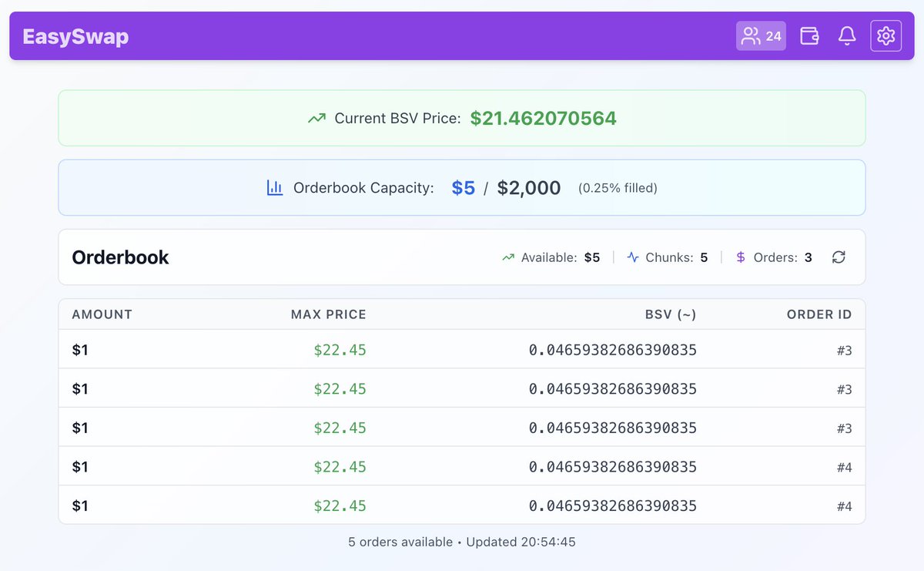Viewport: 924px width, 571px height.
Task: Sort by the AMOUNT column header
Action: pos(101,314)
